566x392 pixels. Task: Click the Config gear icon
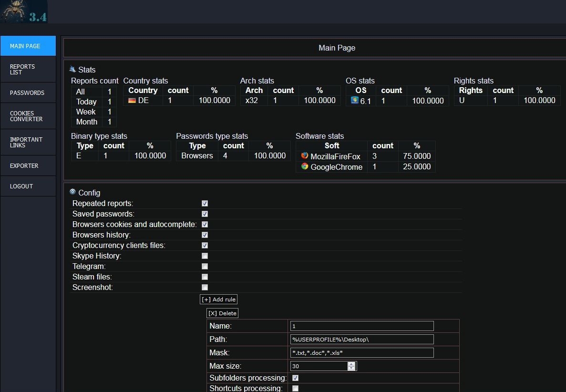pyautogui.click(x=72, y=192)
